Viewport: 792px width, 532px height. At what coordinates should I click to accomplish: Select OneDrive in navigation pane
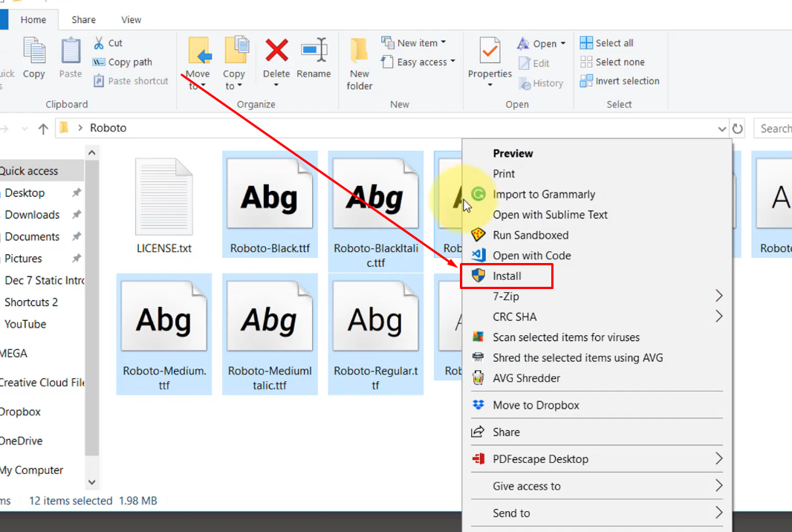coord(22,441)
